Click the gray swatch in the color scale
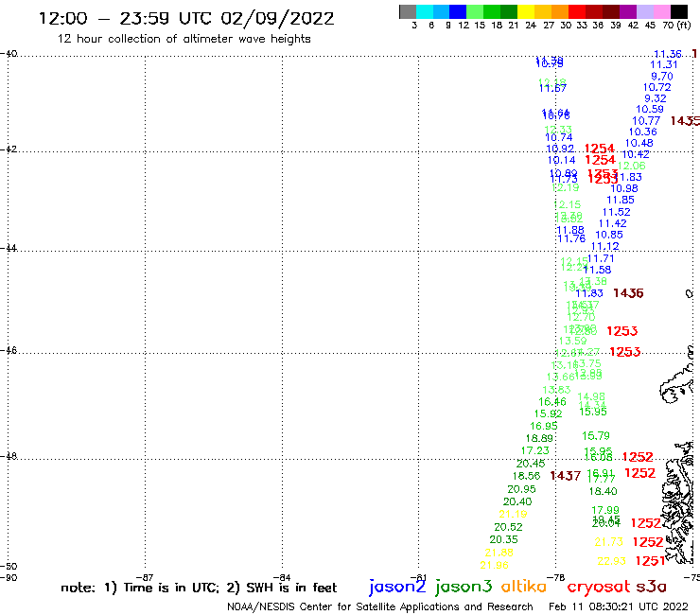This screenshot has width=700, height=615. pos(408,11)
